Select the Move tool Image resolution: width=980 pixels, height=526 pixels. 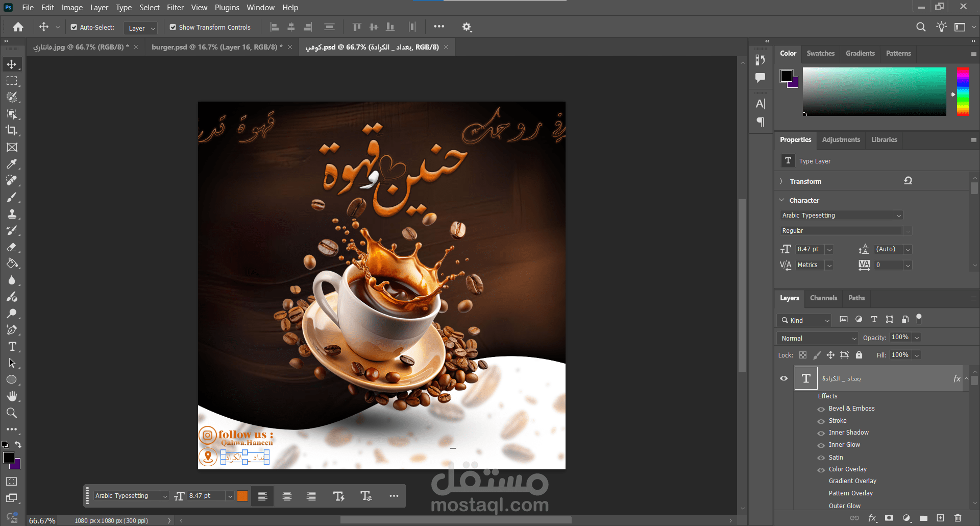click(x=12, y=64)
